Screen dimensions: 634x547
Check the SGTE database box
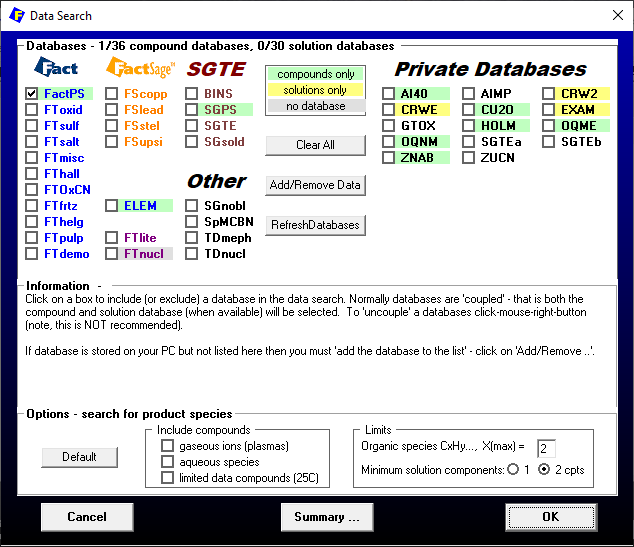point(192,126)
